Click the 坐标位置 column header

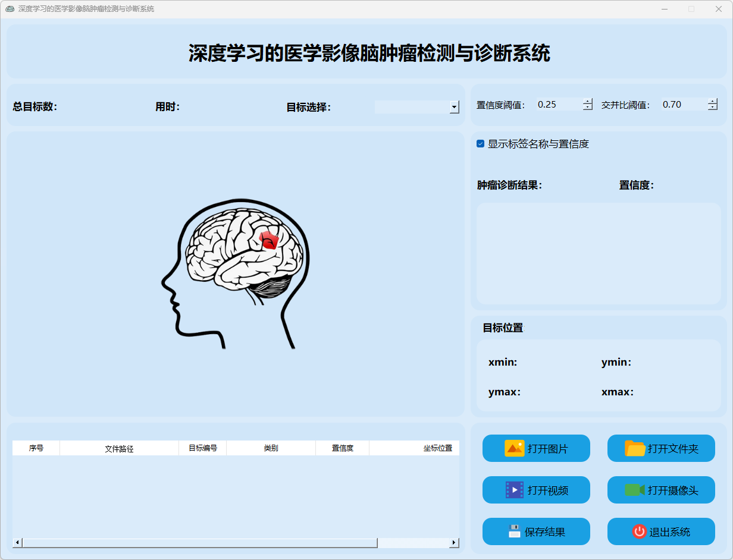click(x=414, y=448)
